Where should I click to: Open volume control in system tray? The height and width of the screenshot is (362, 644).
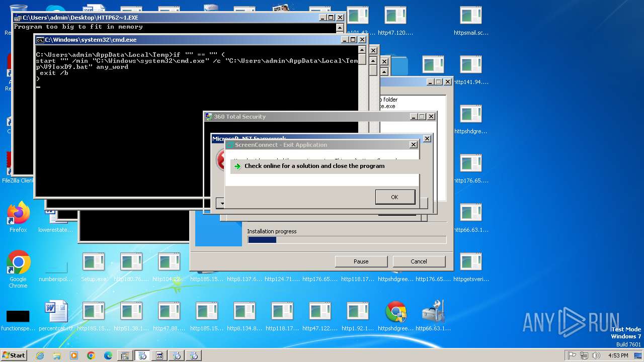[x=596, y=355]
